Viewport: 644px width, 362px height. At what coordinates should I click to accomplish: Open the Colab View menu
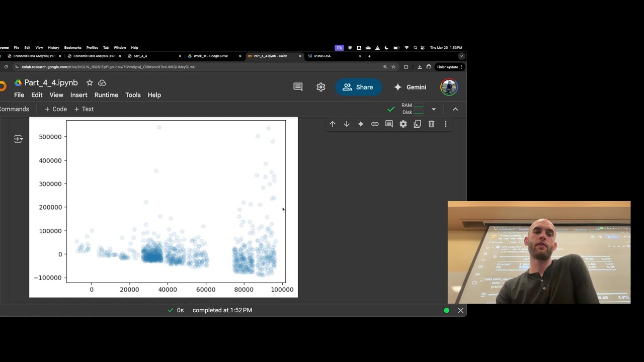point(56,95)
